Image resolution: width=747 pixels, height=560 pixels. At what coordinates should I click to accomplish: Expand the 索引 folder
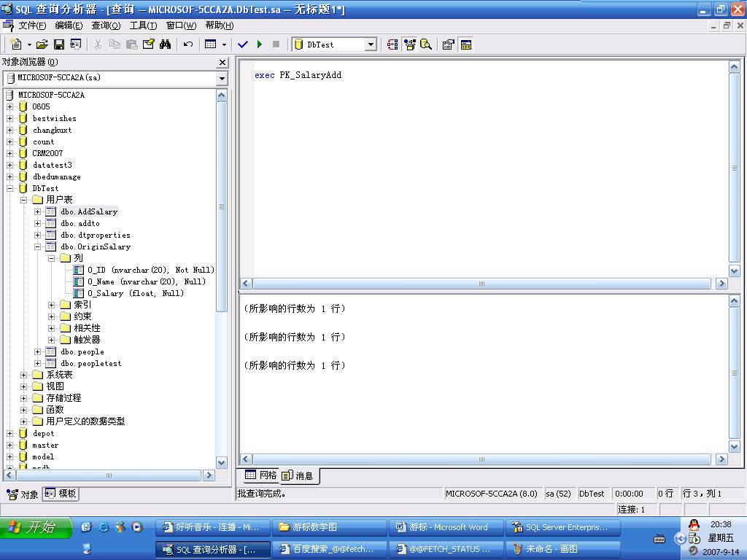pyautogui.click(x=52, y=305)
